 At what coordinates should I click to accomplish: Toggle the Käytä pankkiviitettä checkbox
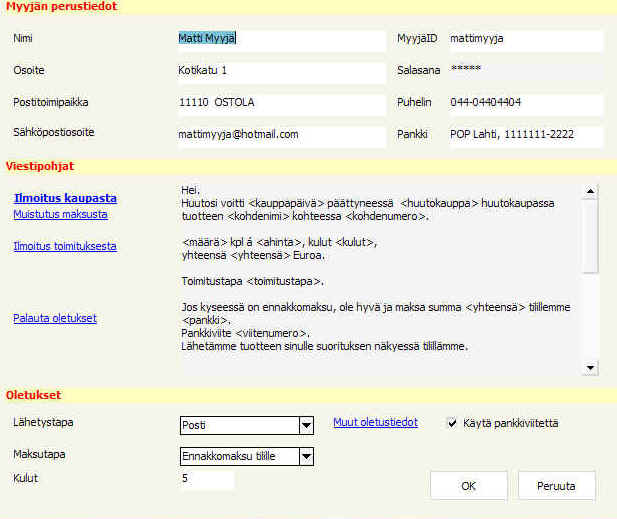452,423
